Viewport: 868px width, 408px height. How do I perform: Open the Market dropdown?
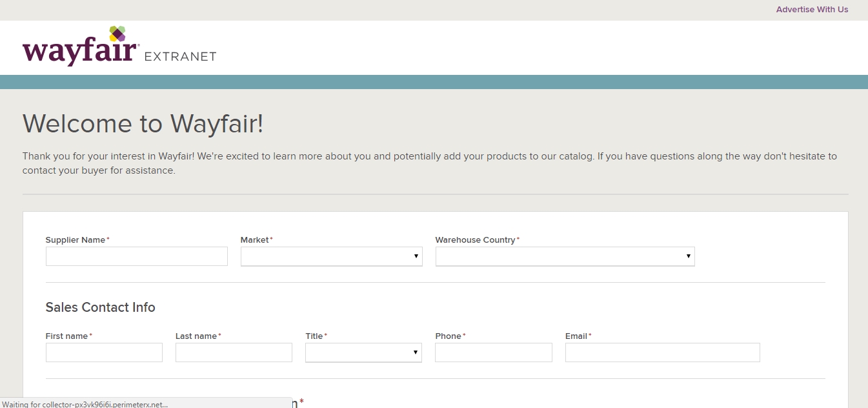click(332, 256)
